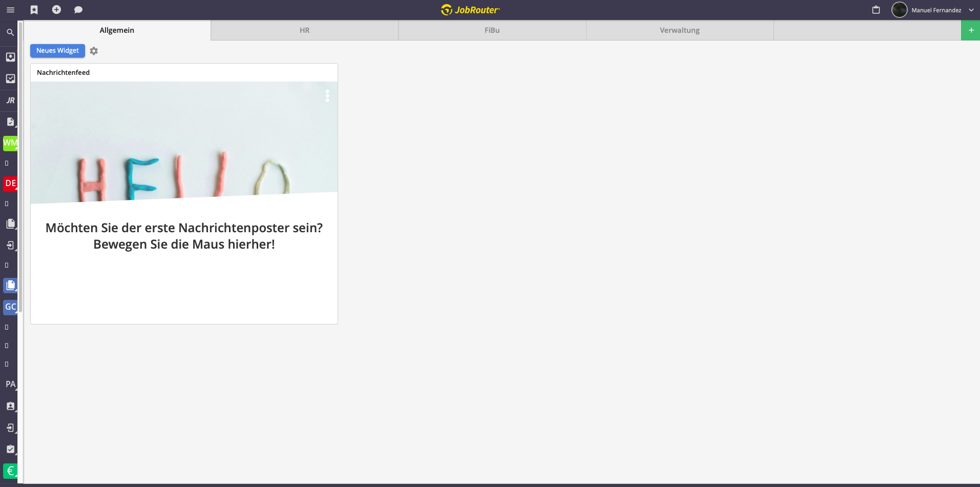The image size is (980, 487).
Task: Open the JR sidebar item
Action: (10, 100)
